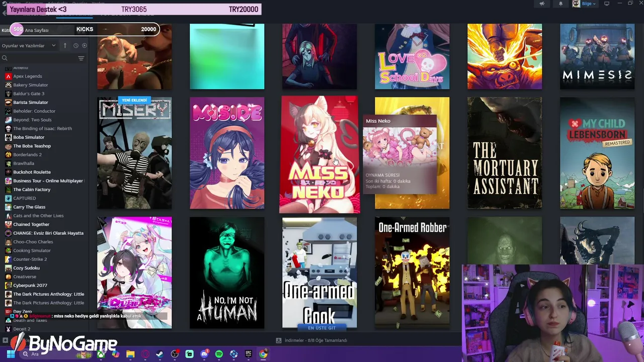This screenshot has height=362, width=644.
Task: Open the MISERY game cover
Action: pos(134,153)
